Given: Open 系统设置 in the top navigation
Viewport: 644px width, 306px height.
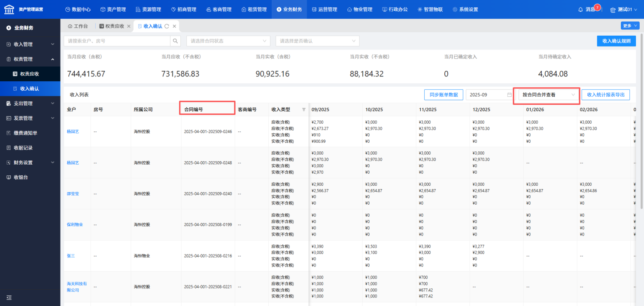Looking at the screenshot, I should click(465, 9).
